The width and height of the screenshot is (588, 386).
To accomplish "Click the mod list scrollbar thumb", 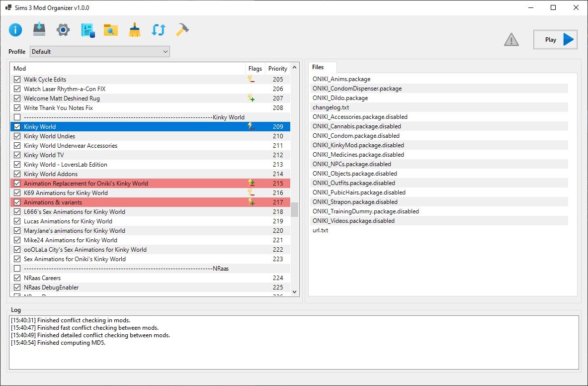I will tap(294, 210).
